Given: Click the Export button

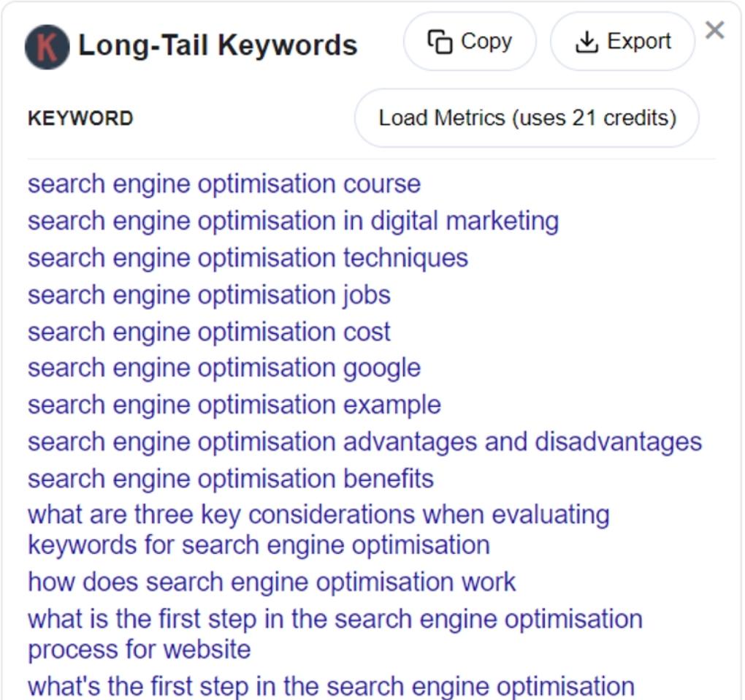Looking at the screenshot, I should pos(622,42).
